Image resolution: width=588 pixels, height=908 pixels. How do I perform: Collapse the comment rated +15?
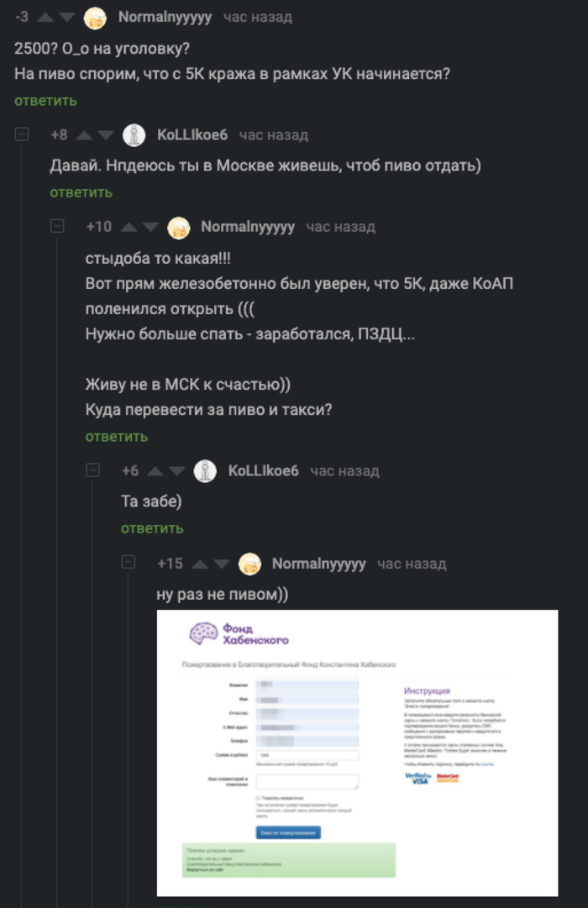pos(129,563)
